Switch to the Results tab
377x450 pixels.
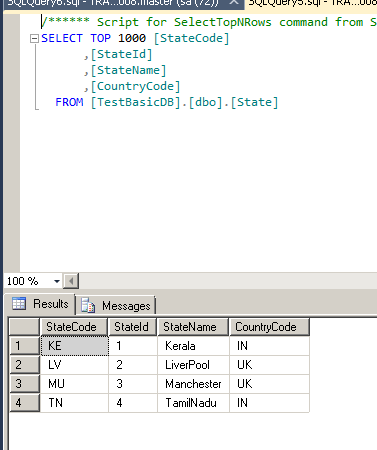41,304
